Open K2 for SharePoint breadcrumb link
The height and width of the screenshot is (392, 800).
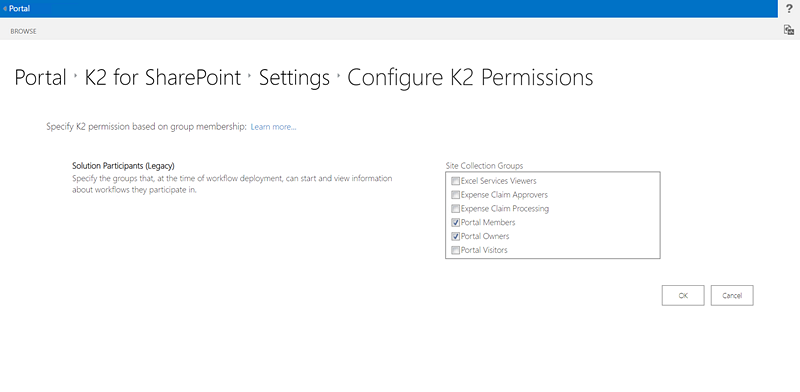tap(163, 78)
